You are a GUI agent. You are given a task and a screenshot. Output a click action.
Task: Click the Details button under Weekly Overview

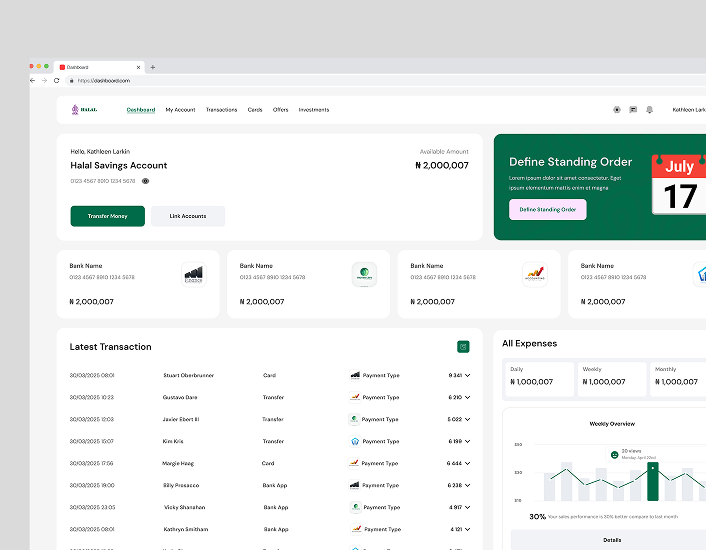point(611,540)
